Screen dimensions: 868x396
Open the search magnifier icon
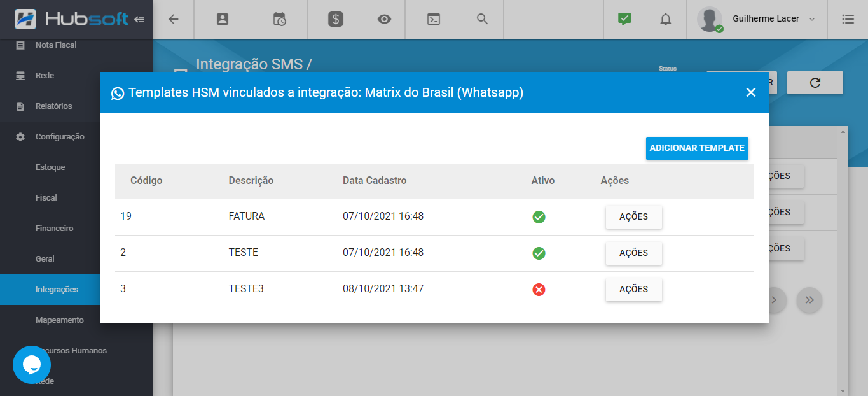point(482,19)
